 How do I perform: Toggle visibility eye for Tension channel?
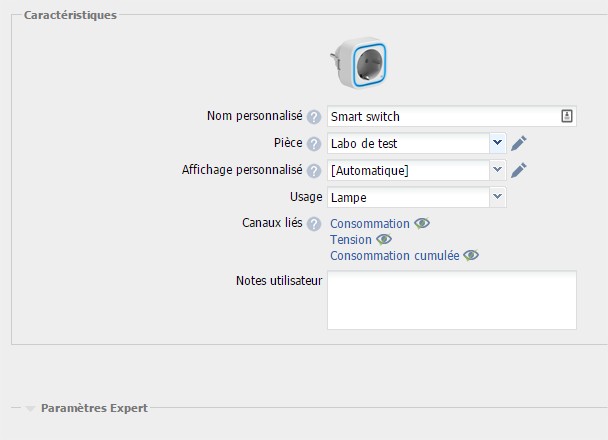click(x=384, y=240)
